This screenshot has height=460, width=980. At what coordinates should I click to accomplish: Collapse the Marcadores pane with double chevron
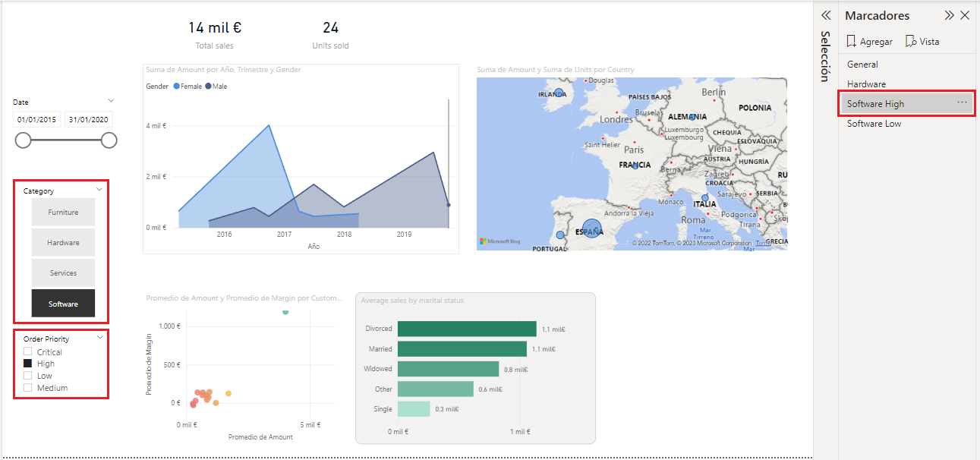(x=949, y=15)
